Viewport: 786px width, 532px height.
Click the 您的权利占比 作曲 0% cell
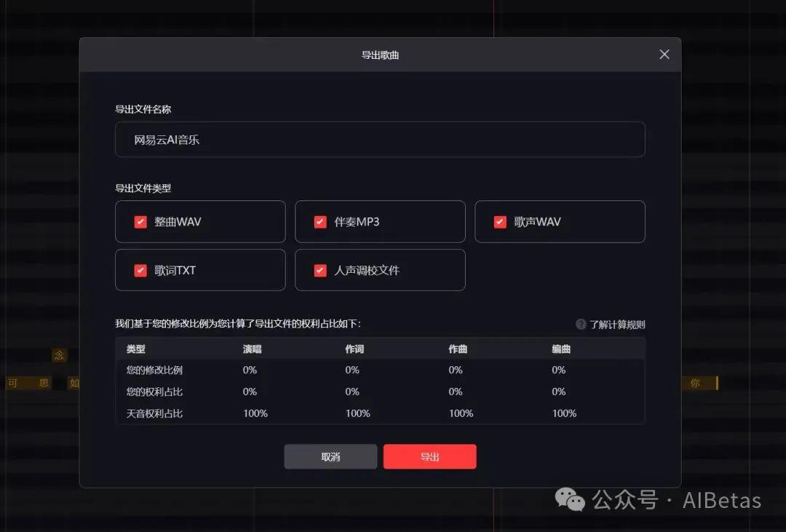pyautogui.click(x=455, y=392)
